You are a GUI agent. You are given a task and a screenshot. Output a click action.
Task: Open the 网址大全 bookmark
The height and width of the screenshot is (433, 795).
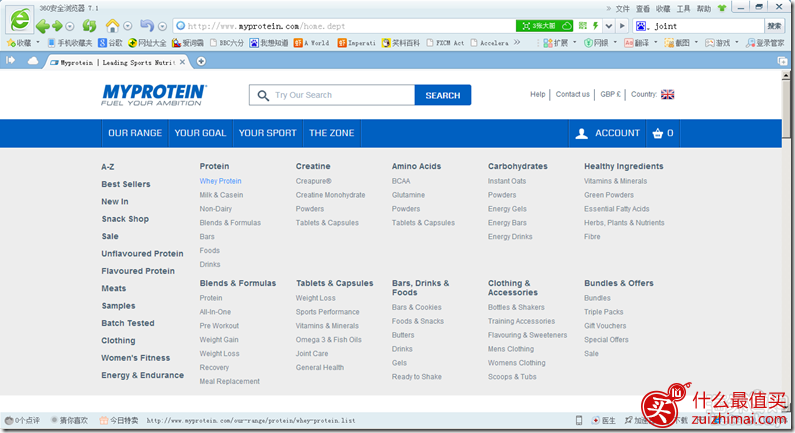click(148, 43)
